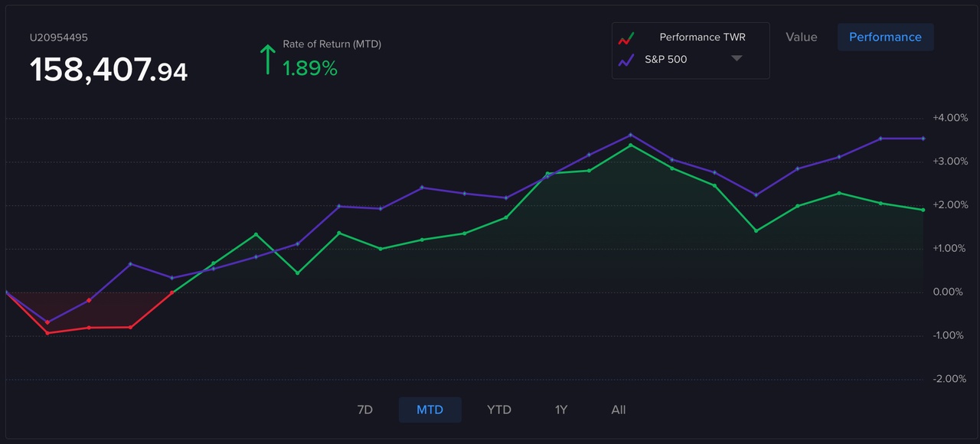The height and width of the screenshot is (444, 980).
Task: Show the 1Y performance range
Action: pyautogui.click(x=561, y=410)
